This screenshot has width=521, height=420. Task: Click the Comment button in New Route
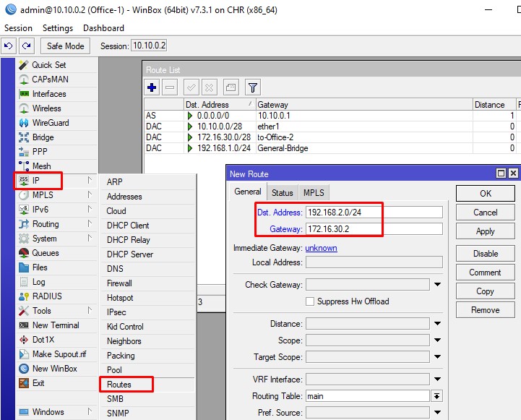pyautogui.click(x=486, y=273)
